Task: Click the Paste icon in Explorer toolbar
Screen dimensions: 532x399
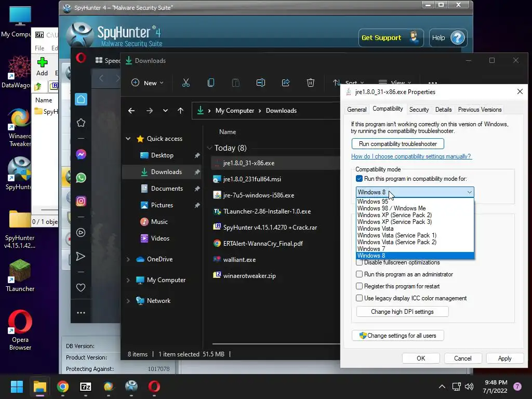Action: (x=235, y=83)
